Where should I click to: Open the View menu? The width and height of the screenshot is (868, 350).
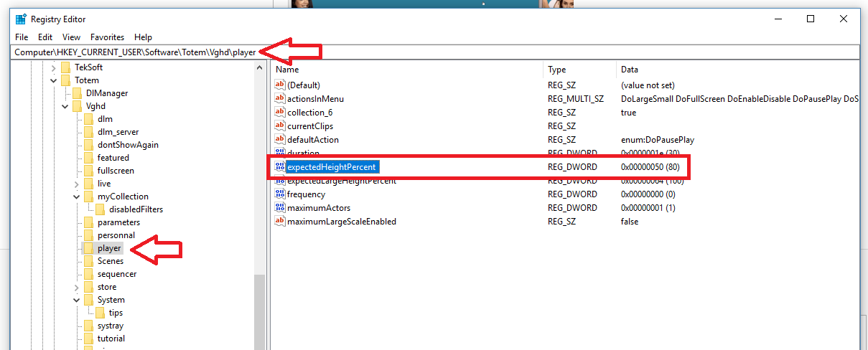coord(71,37)
